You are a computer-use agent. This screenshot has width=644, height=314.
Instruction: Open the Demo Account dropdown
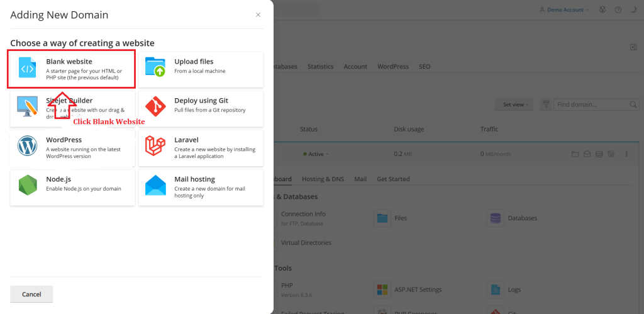(x=564, y=10)
